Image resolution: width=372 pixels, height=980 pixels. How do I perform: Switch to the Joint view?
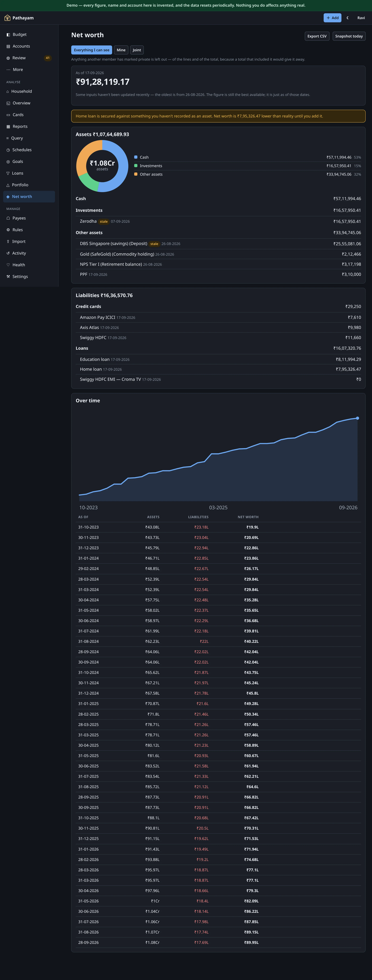click(137, 50)
